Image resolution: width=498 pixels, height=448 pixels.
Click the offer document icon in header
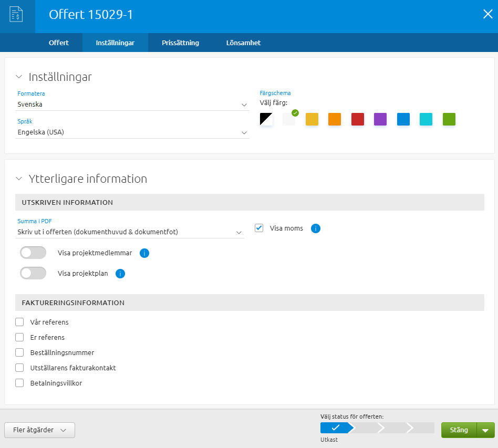(17, 14)
